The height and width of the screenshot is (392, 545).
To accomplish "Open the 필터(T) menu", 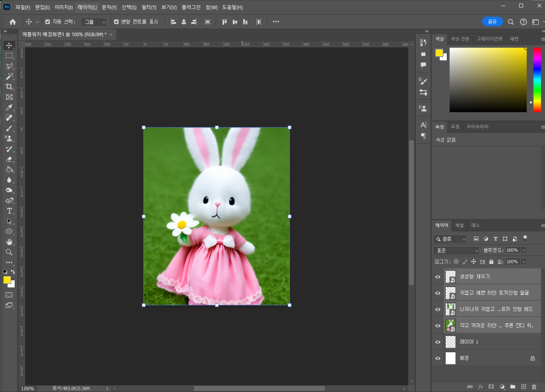I will coord(149,7).
